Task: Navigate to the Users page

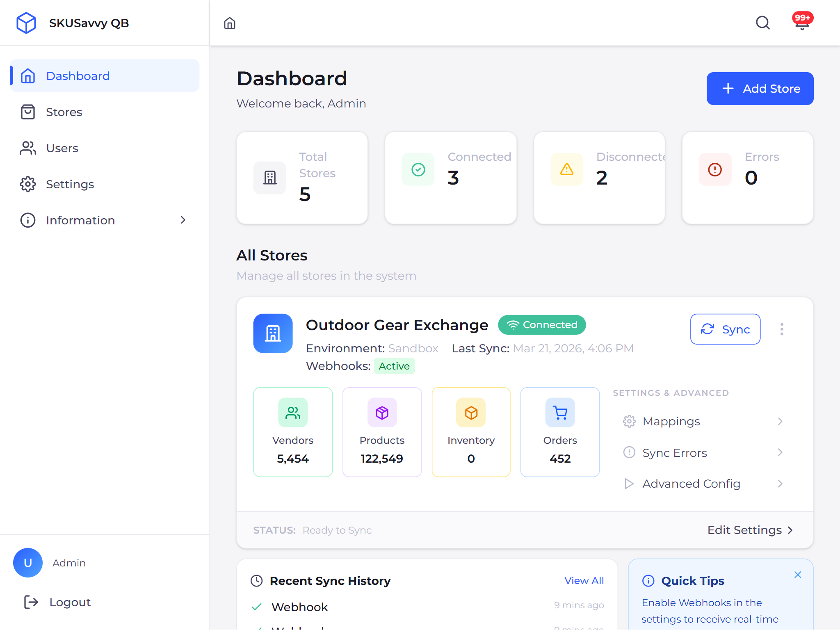Action: click(62, 148)
